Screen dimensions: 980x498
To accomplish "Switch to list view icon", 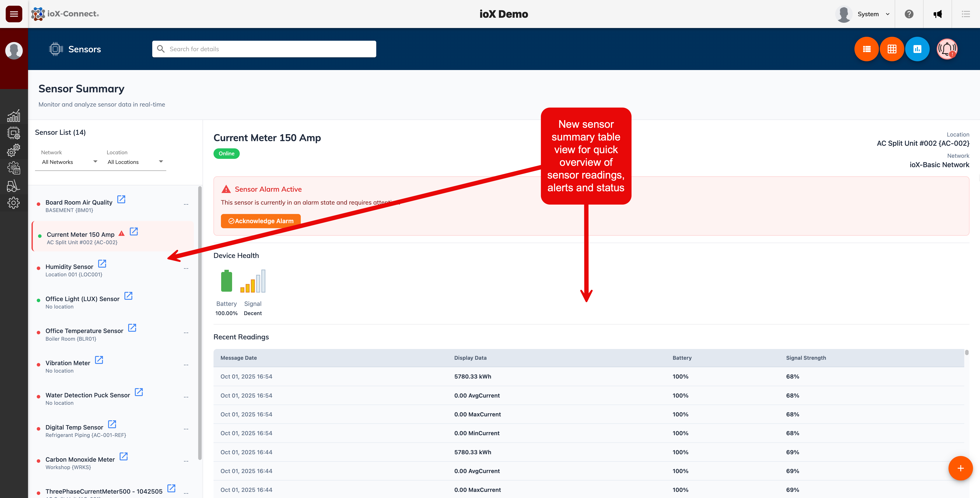I will [x=867, y=49].
